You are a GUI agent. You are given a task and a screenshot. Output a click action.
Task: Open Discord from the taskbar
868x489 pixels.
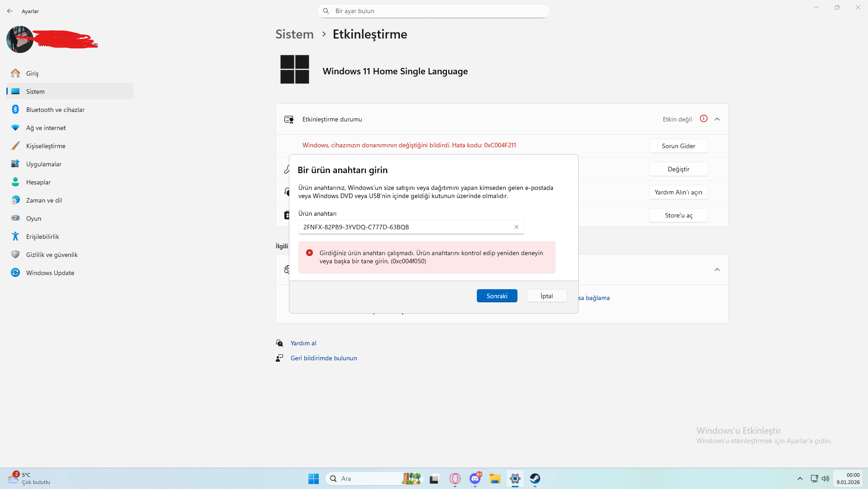(475, 479)
